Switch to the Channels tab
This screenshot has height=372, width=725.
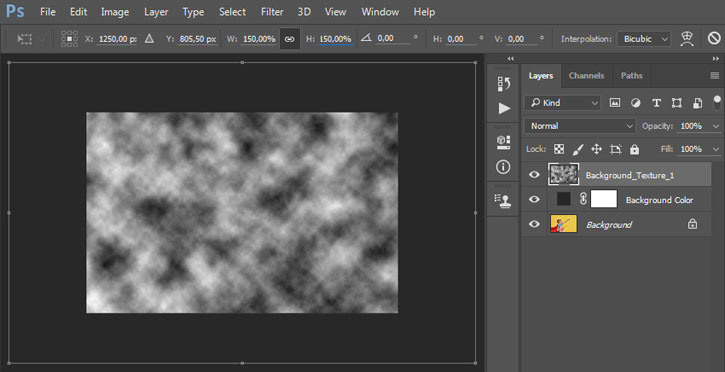(586, 76)
